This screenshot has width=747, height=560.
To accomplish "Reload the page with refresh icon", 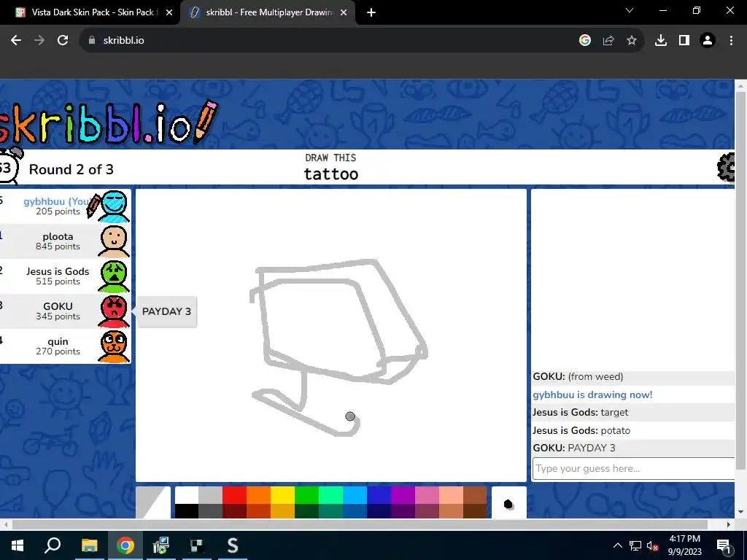I will pos(63,41).
